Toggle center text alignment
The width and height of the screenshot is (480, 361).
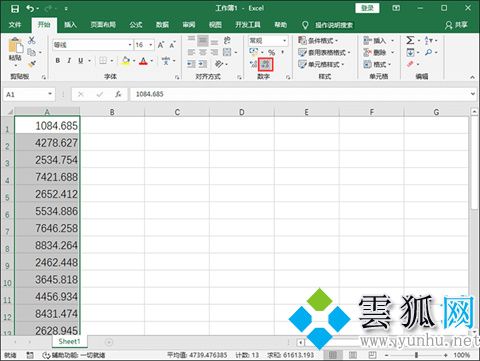203,52
